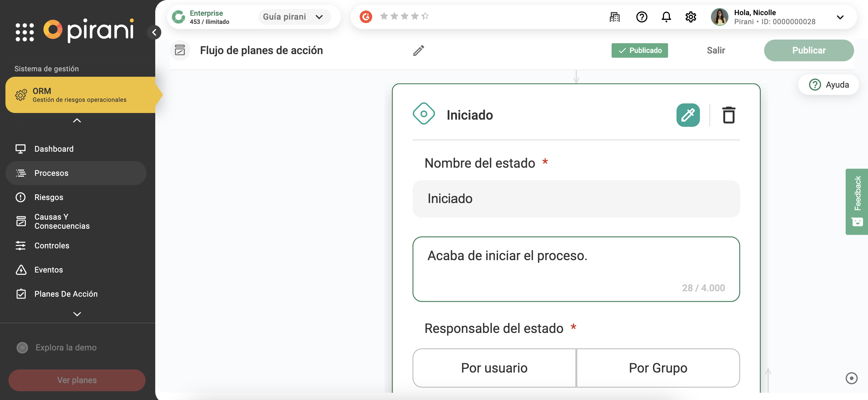Click the Publicar button
868x400 pixels.
point(809,50)
